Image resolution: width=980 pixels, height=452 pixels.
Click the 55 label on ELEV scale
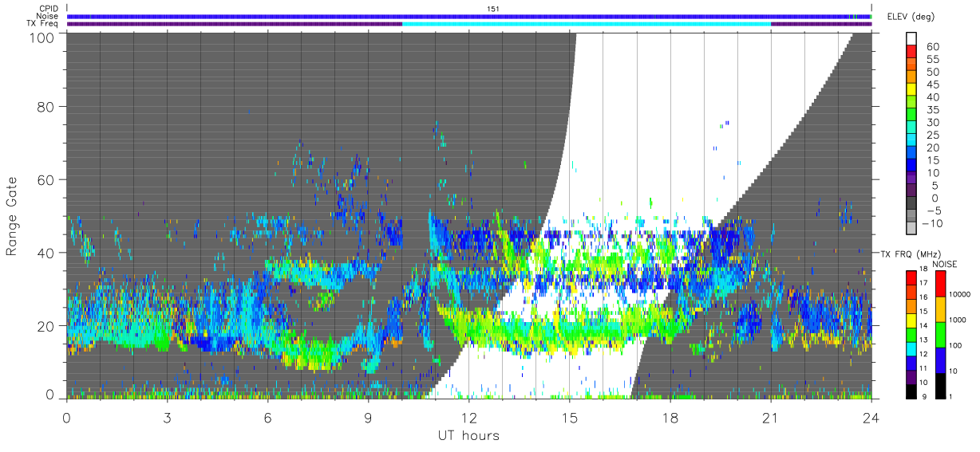931,60
